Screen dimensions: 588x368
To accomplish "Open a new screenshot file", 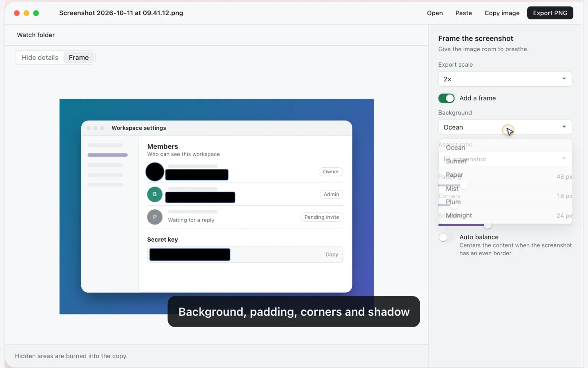I will coord(434,13).
